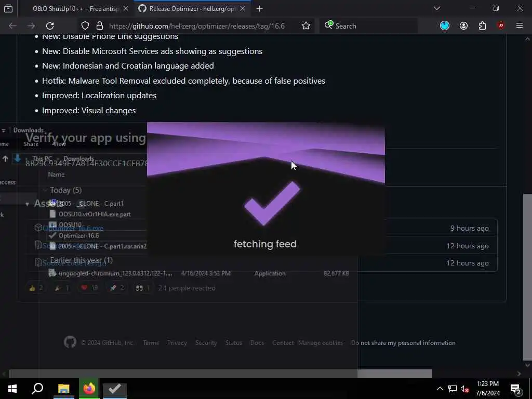Add the eyes reaction to the release
Screen dimensions: 532x399
pos(142,288)
